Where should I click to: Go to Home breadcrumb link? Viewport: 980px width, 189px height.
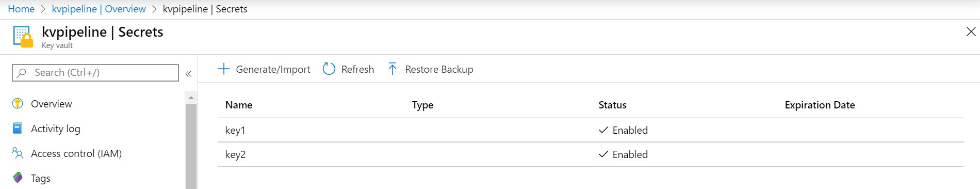(x=21, y=9)
